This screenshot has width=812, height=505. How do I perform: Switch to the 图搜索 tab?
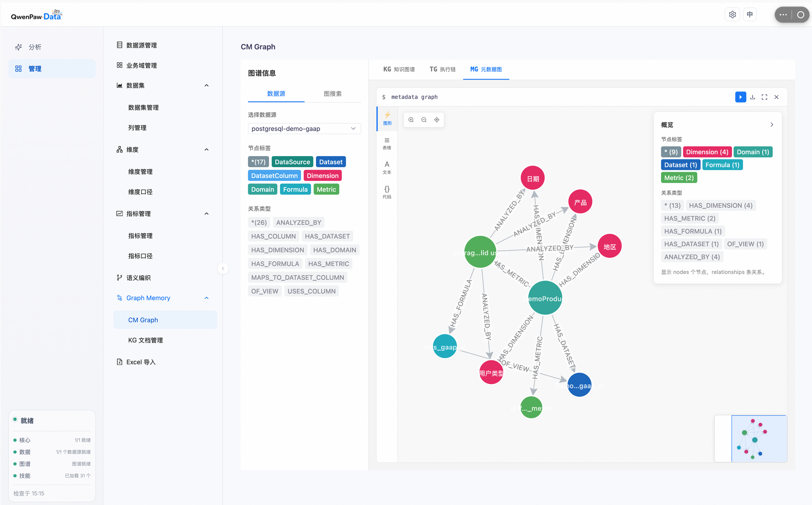point(332,94)
